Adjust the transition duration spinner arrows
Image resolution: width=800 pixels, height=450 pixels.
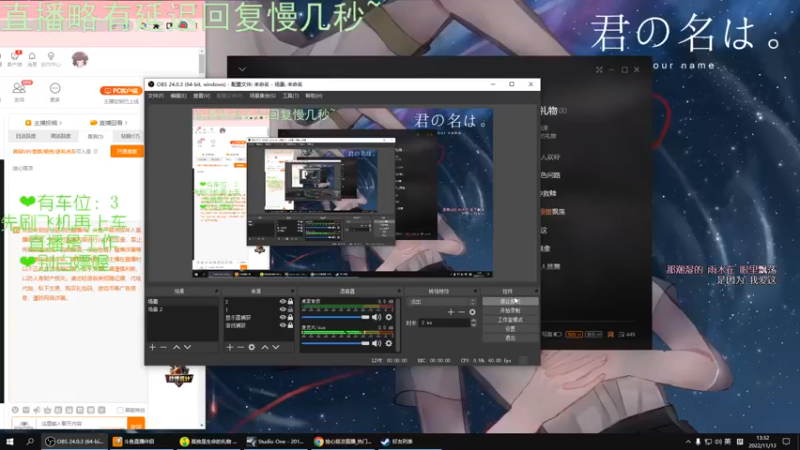[473, 323]
